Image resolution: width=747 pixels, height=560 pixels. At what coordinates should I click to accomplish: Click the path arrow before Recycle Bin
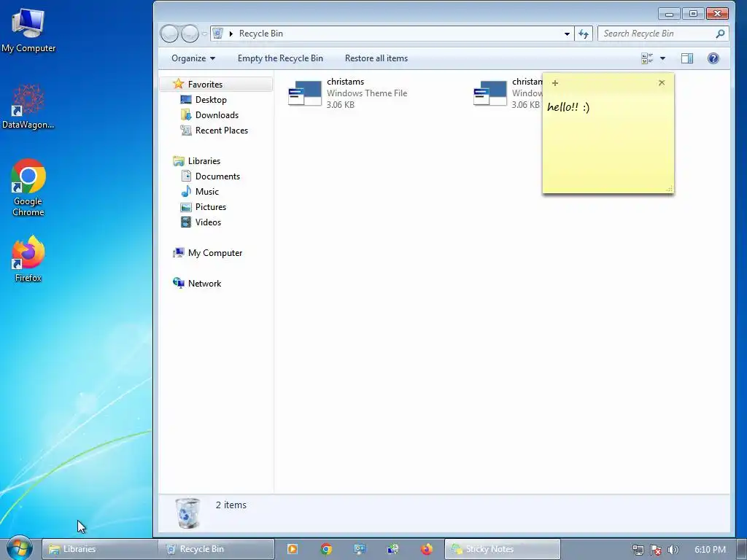click(x=231, y=34)
